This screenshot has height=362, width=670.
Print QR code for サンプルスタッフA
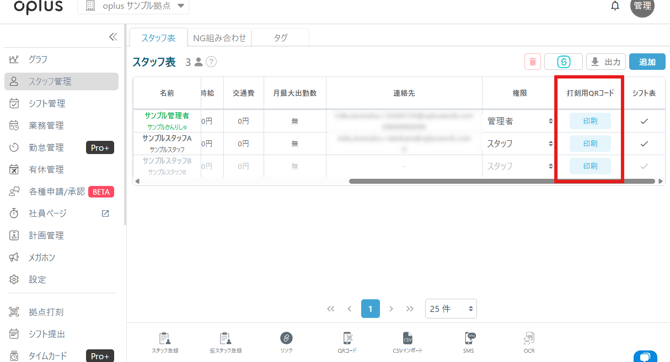(590, 144)
